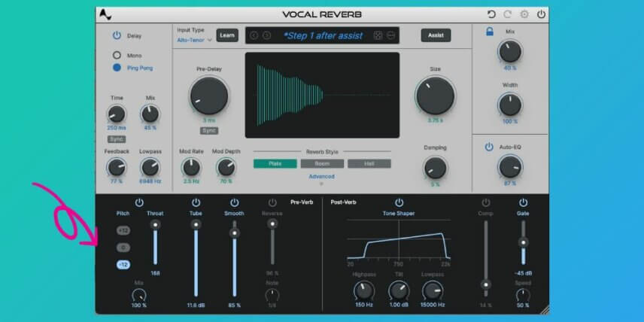Click the Sync button under Pre-Delay

point(209,131)
